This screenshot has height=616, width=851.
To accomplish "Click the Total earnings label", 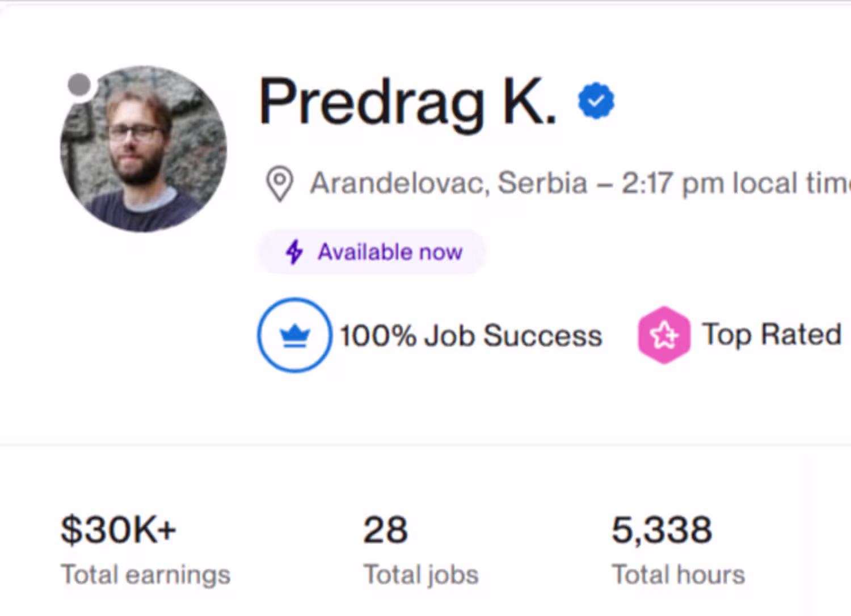I will 145,575.
